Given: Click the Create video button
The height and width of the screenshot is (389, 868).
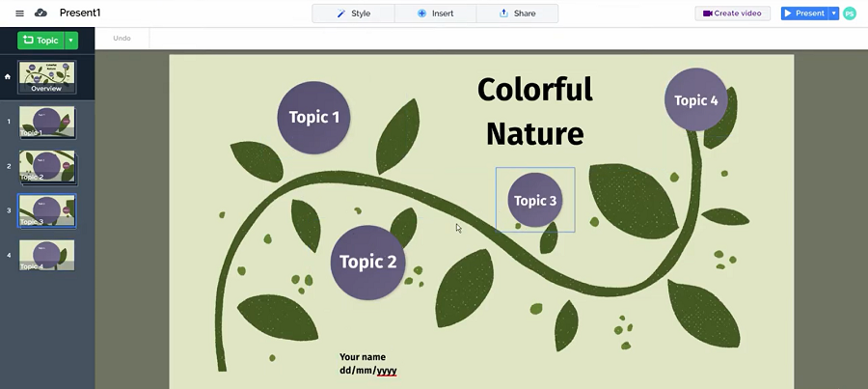Looking at the screenshot, I should pyautogui.click(x=733, y=14).
